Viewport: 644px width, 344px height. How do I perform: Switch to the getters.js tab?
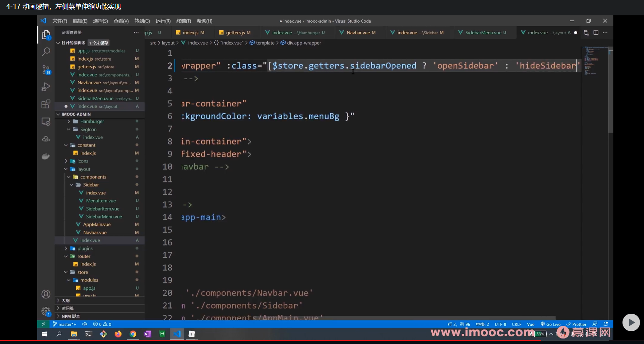(x=237, y=33)
